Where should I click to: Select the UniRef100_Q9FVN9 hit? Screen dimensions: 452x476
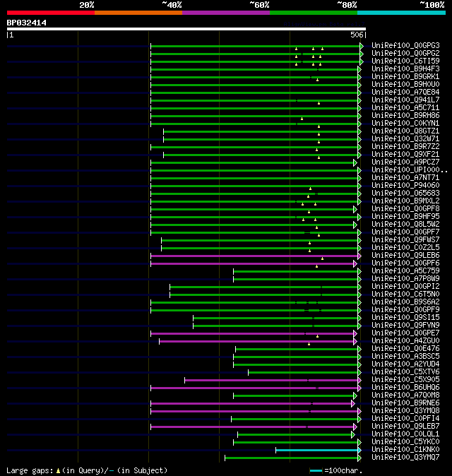(x=405, y=326)
